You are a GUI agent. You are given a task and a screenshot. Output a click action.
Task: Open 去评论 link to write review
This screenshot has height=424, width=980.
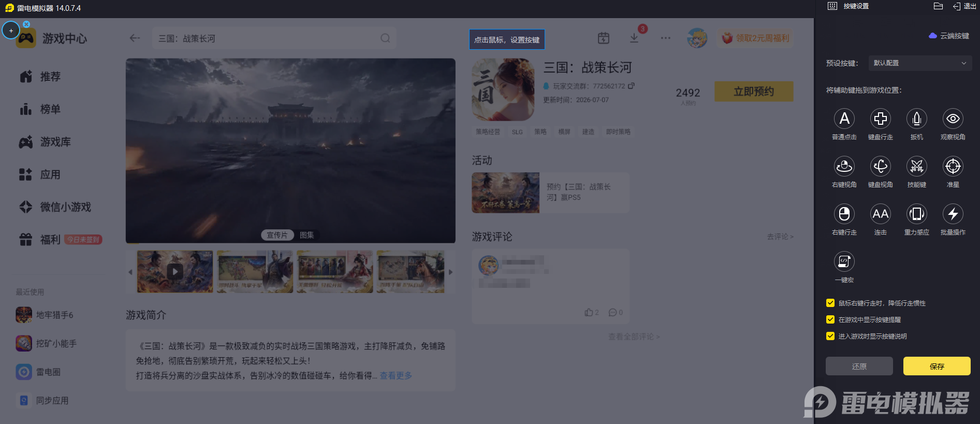coord(780,237)
